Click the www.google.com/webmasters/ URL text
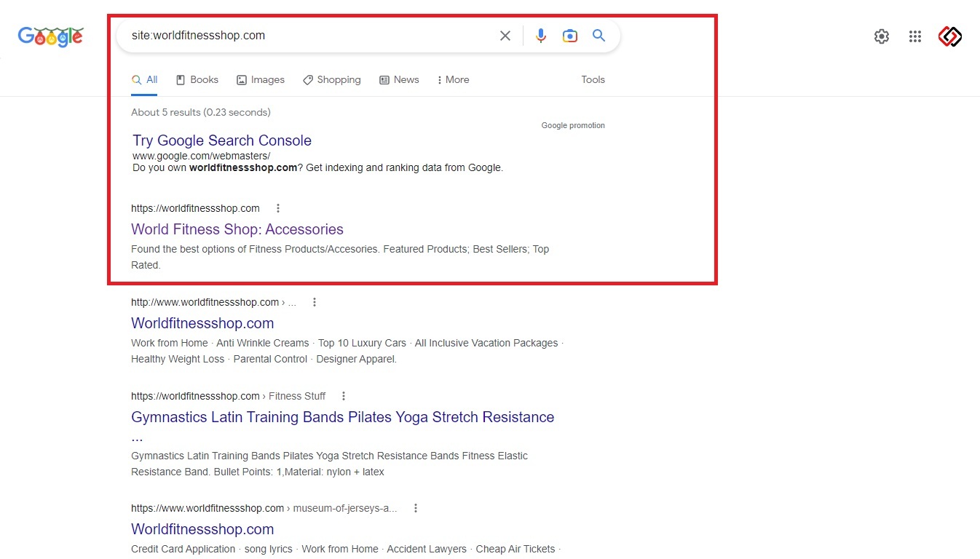980x559 pixels. 201,156
